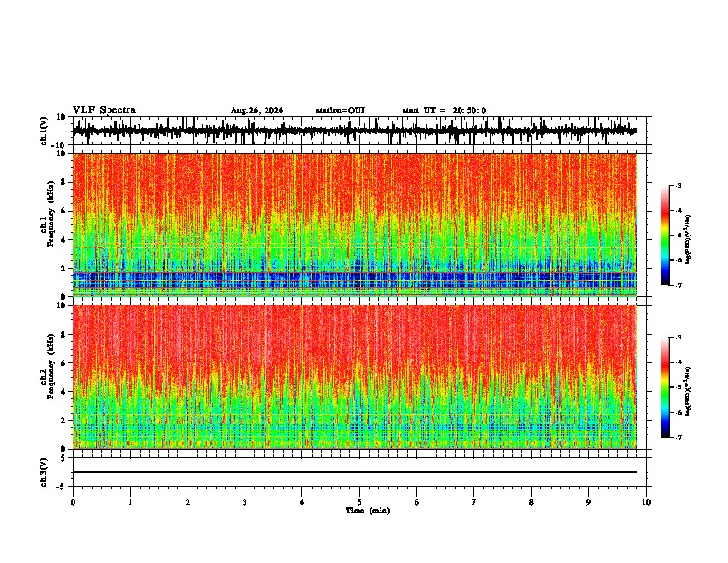Click the "VLF Spectra" plot title
This screenshot has width=728, height=563.
click(x=104, y=110)
